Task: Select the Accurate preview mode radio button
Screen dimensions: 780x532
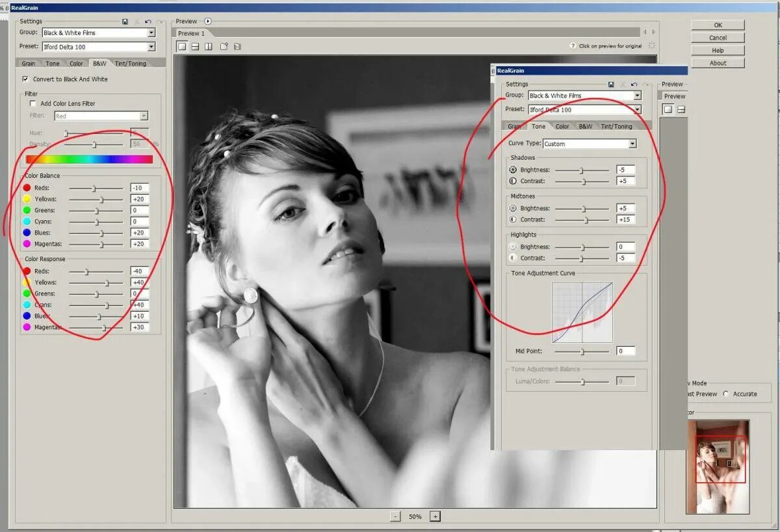Action: click(726, 394)
